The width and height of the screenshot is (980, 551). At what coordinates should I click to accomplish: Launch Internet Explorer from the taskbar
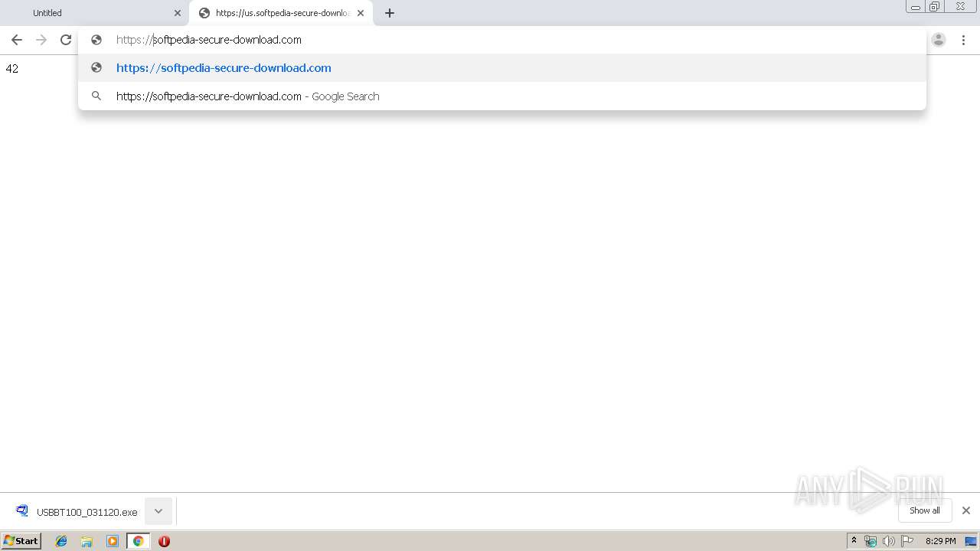(x=61, y=541)
